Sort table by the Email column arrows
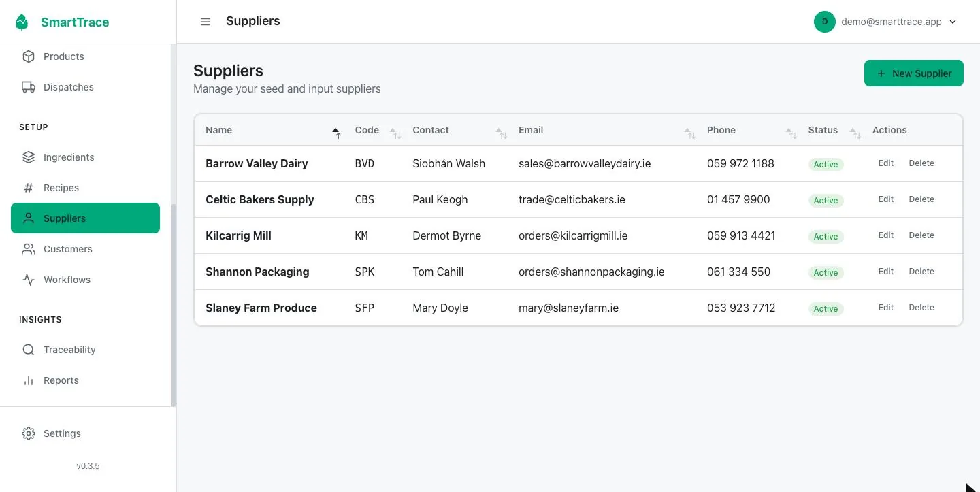Image resolution: width=980 pixels, height=492 pixels. click(690, 133)
